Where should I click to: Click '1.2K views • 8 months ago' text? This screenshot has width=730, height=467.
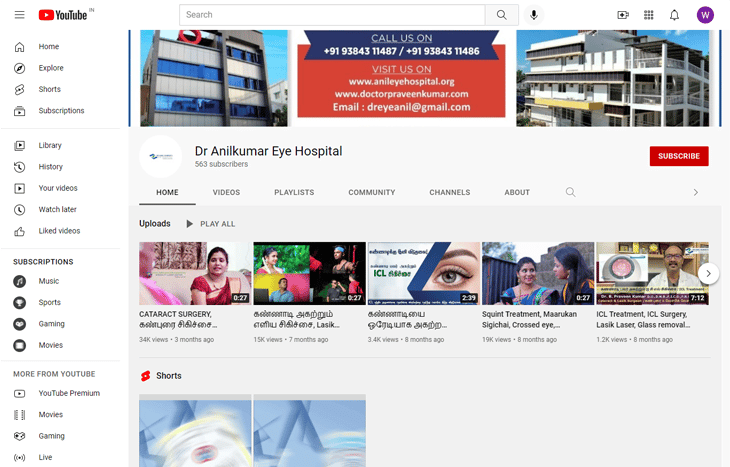tap(635, 339)
